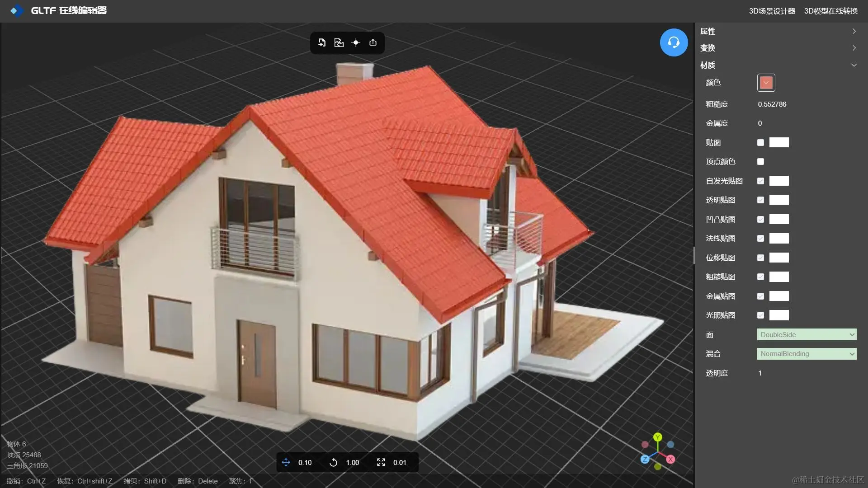Image resolution: width=868 pixels, height=488 pixels.
Task: Open 3D模型在线转换 in top menu
Action: tap(830, 11)
